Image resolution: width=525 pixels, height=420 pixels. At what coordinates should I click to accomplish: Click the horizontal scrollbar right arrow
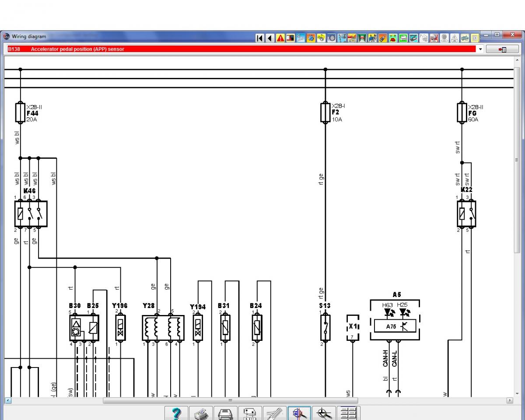[x=510, y=400]
